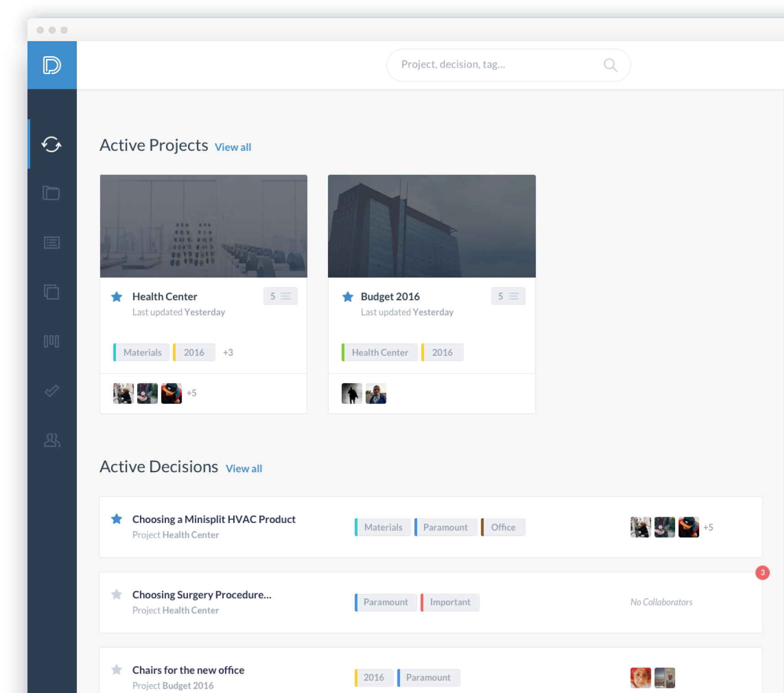Screen dimensions: 784x693
Task: Select 2016 tag on Health Center card
Action: (194, 352)
